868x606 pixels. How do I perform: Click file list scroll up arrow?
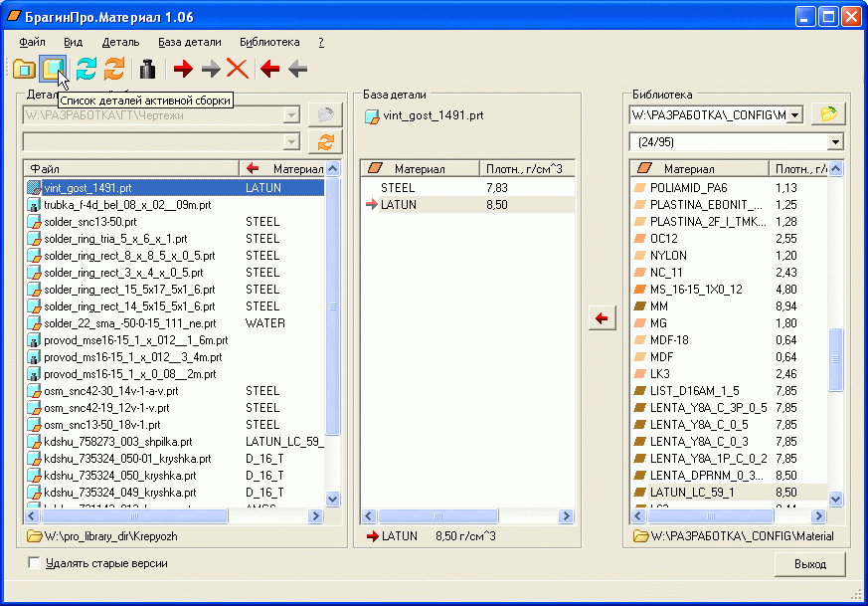click(x=333, y=168)
